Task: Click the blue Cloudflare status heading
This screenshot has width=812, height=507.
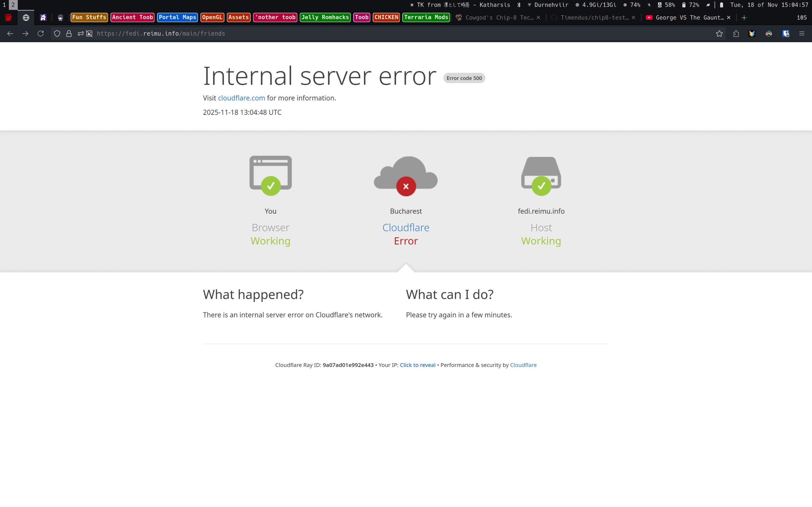Action: pyautogui.click(x=406, y=227)
